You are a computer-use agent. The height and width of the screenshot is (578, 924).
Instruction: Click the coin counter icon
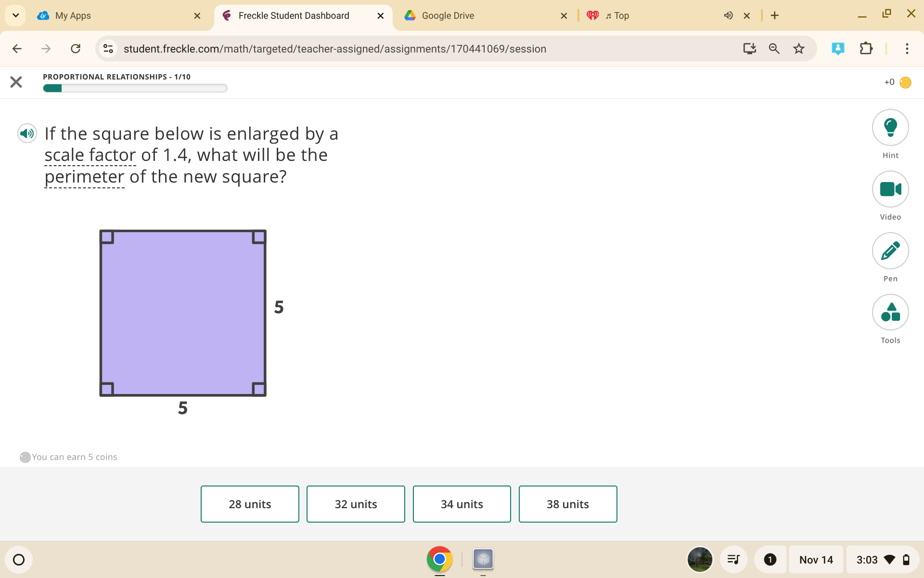[906, 82]
